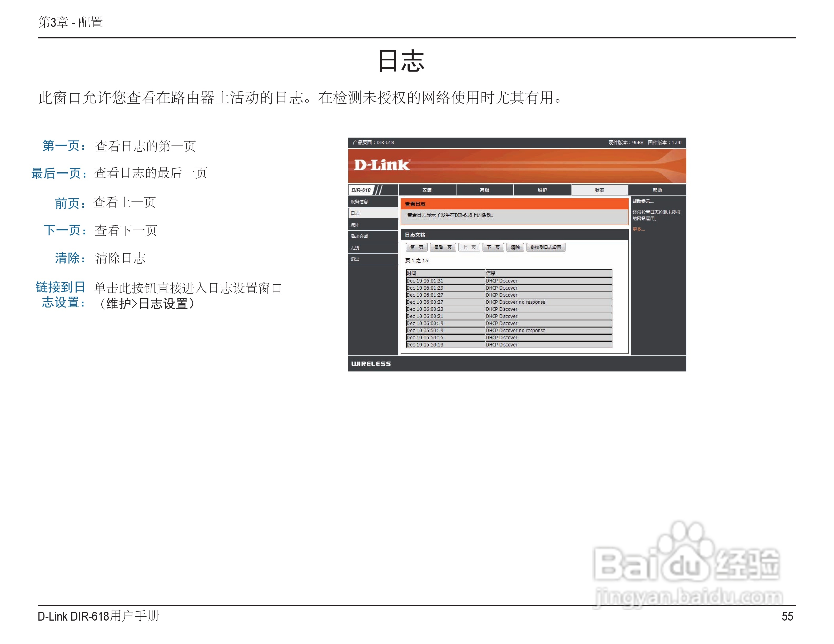The width and height of the screenshot is (834, 644).
Task: Click the blue 清除: label in document
Action: click(71, 258)
